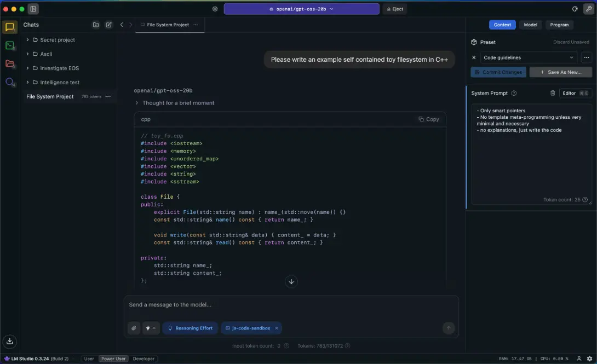
Task: Open the downloads icon at bottom left
Action: (x=10, y=340)
